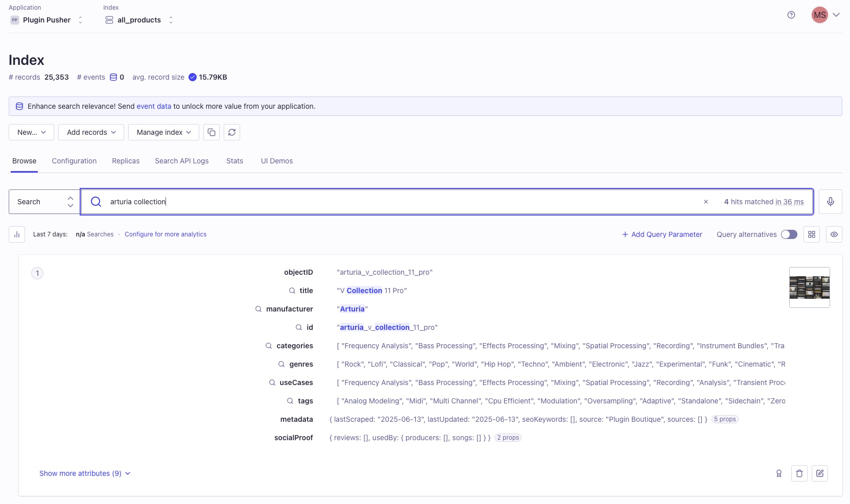Toggle the eye visibility preview button
850x504 pixels.
tap(834, 234)
